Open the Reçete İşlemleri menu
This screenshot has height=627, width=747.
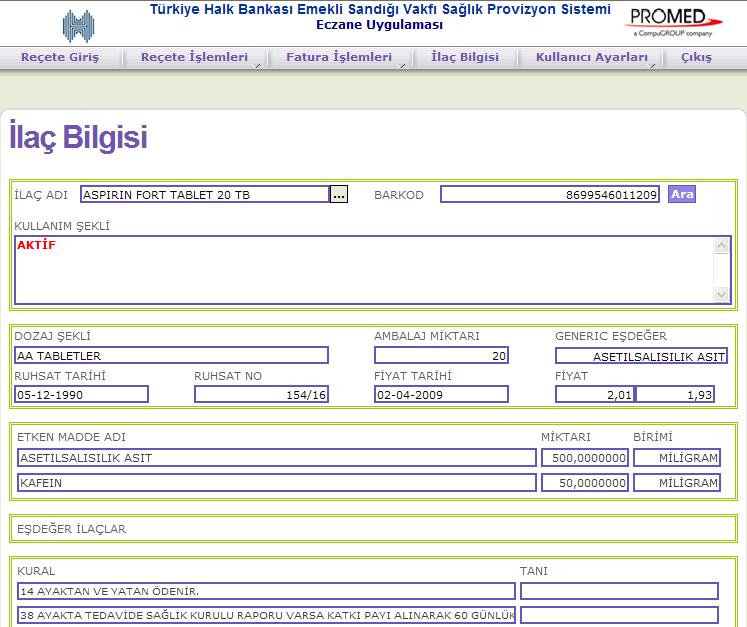click(x=194, y=57)
